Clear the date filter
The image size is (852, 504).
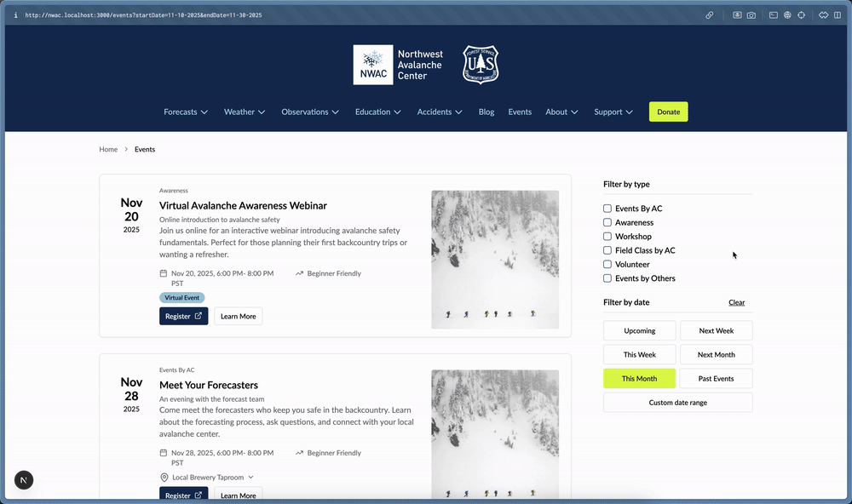click(736, 302)
